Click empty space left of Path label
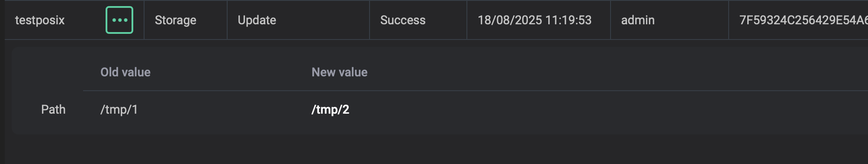 pos(26,109)
